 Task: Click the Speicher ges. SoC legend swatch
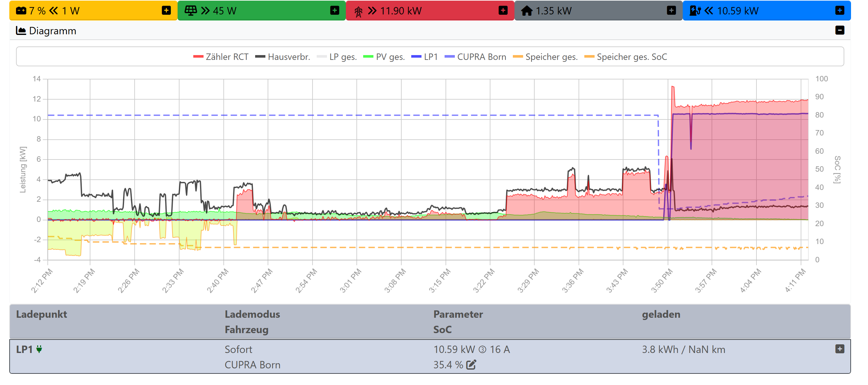pyautogui.click(x=589, y=57)
